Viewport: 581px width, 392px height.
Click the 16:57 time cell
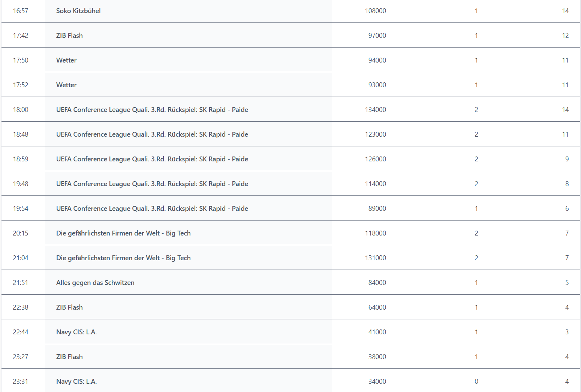pyautogui.click(x=21, y=11)
